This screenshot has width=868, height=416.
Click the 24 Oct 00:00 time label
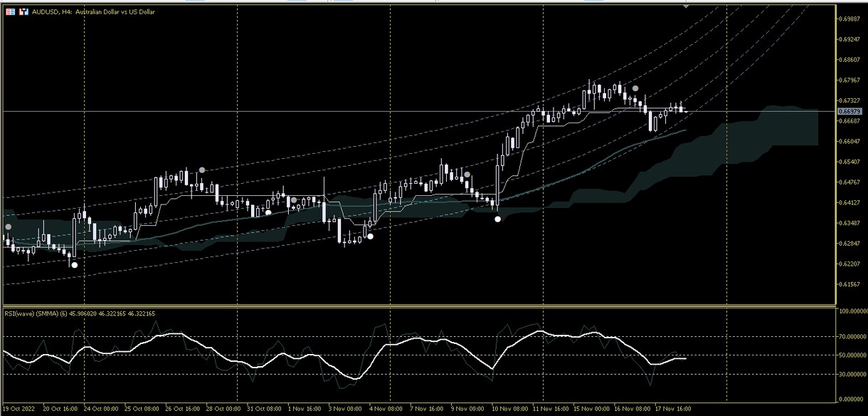[x=102, y=409]
